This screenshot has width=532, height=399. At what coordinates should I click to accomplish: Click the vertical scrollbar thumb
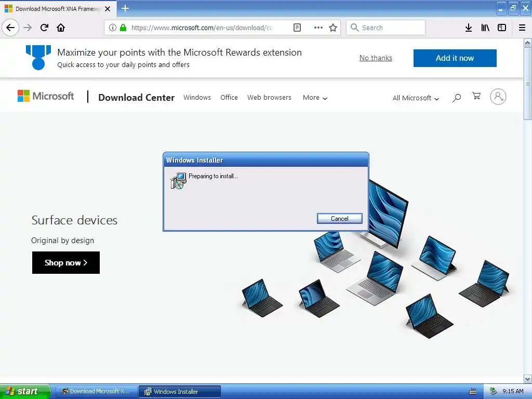[527, 84]
